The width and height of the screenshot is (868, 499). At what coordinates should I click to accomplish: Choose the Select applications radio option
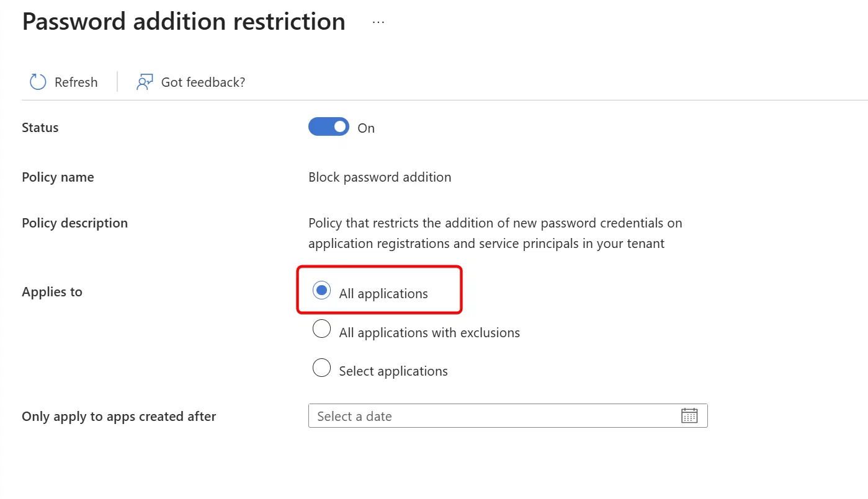click(x=321, y=368)
